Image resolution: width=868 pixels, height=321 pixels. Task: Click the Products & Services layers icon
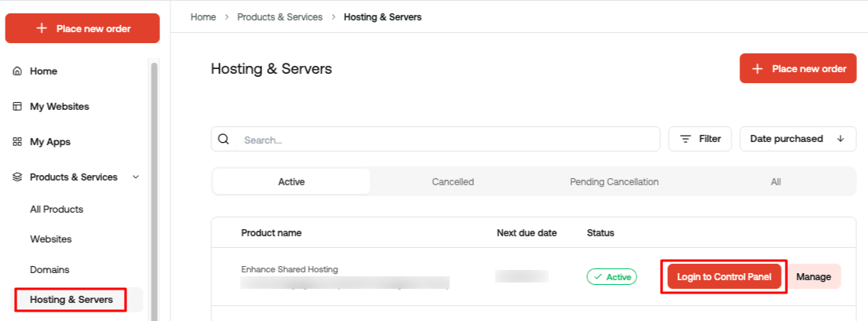(x=17, y=177)
